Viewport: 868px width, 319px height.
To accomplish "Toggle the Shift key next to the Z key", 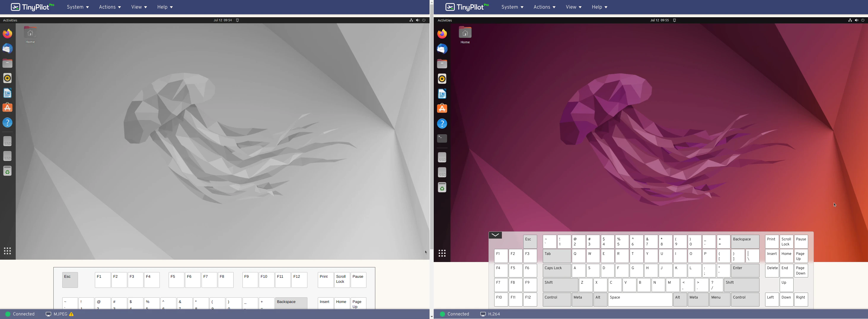I will pyautogui.click(x=560, y=285).
